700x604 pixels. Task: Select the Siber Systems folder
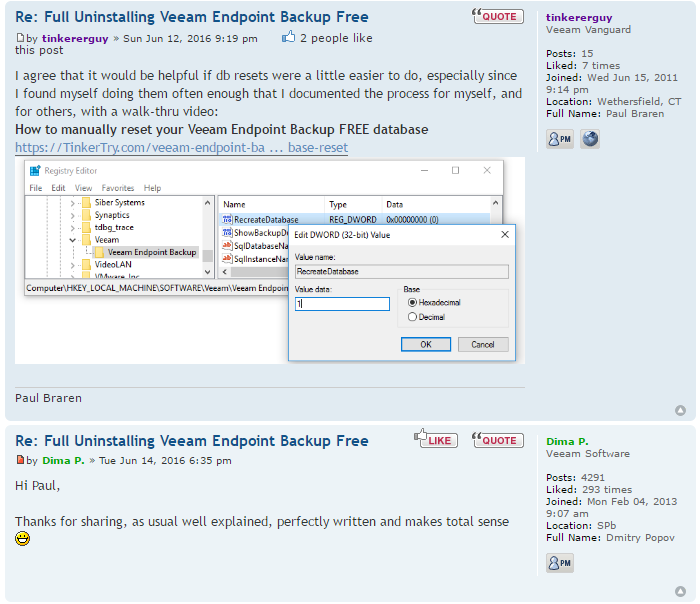[120, 203]
